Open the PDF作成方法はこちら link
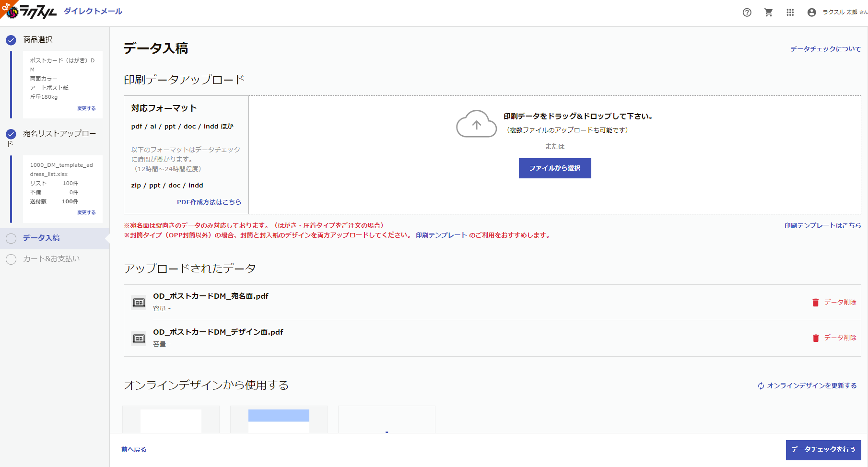 click(209, 202)
